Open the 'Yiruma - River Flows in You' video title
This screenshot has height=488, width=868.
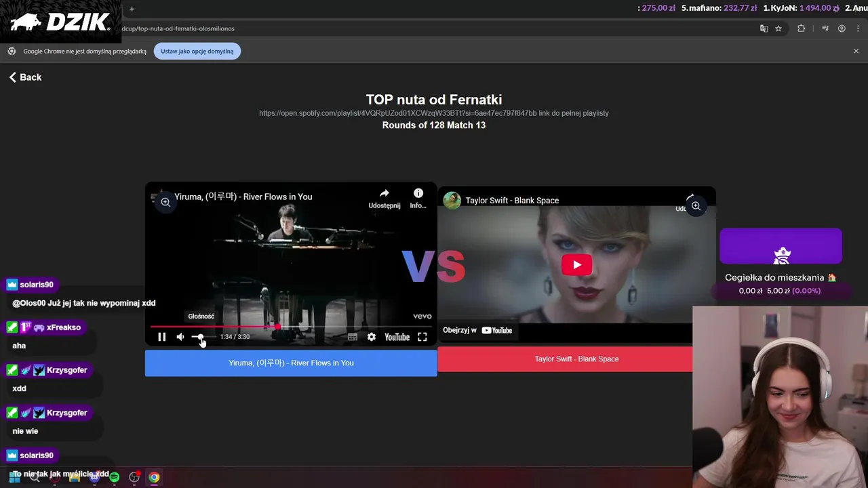point(243,197)
